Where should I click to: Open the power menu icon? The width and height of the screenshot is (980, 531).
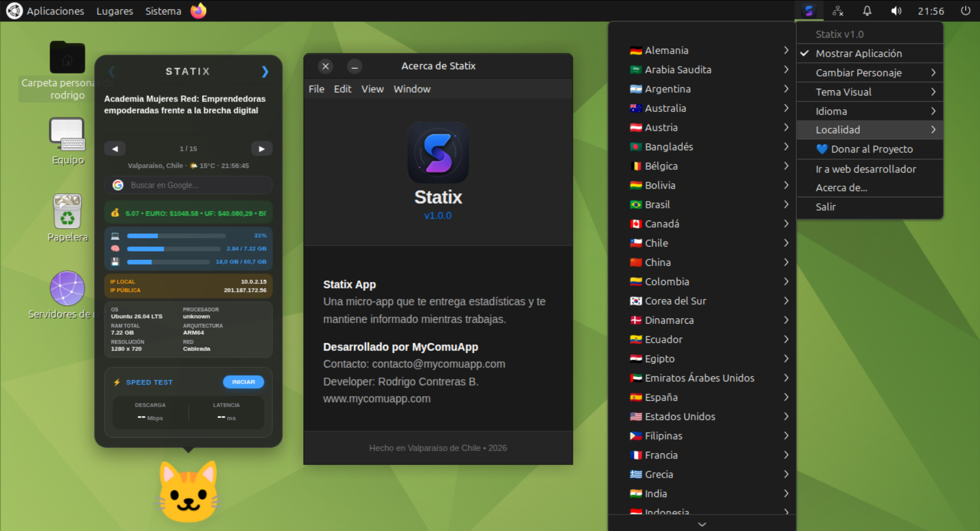(965, 11)
